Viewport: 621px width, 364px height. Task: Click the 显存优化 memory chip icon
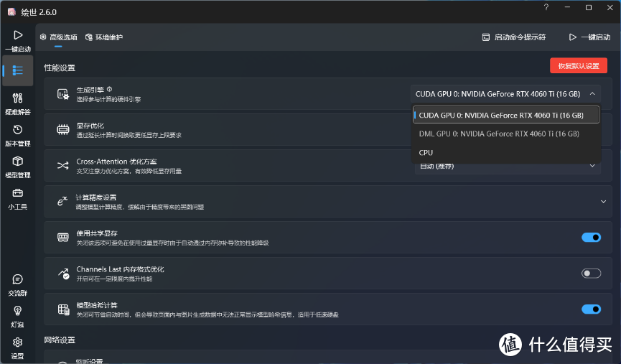(x=63, y=129)
